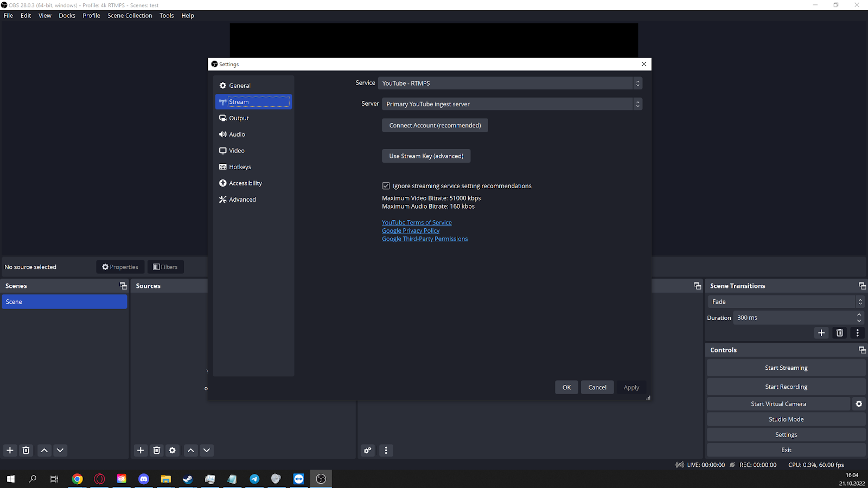Add a new scene in Scenes panel

(10, 450)
